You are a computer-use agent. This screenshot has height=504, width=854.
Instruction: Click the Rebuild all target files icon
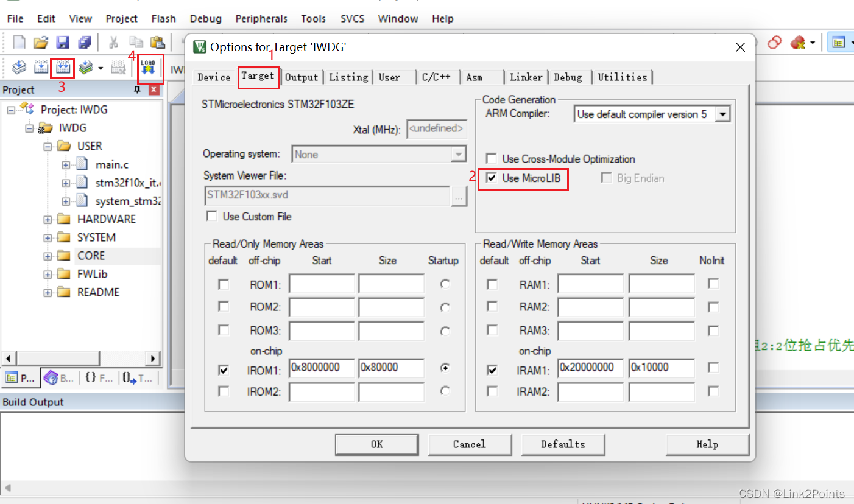point(63,68)
